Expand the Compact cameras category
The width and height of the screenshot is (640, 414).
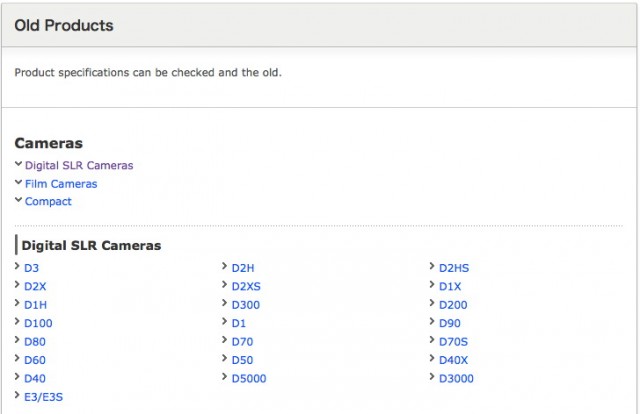click(48, 202)
